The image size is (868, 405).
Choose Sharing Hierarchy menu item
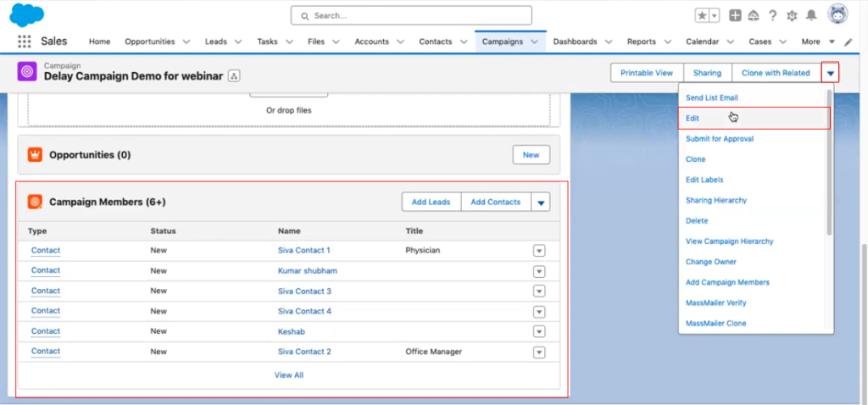point(715,200)
